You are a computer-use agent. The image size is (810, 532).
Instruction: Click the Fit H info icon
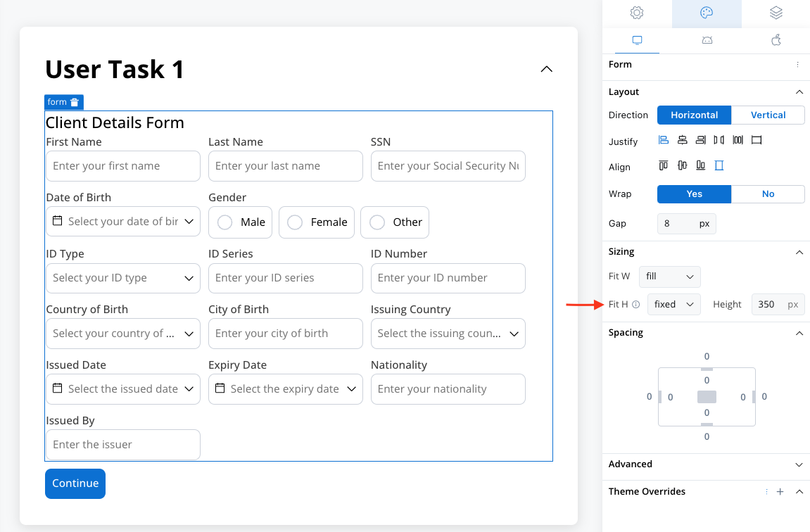coord(636,305)
